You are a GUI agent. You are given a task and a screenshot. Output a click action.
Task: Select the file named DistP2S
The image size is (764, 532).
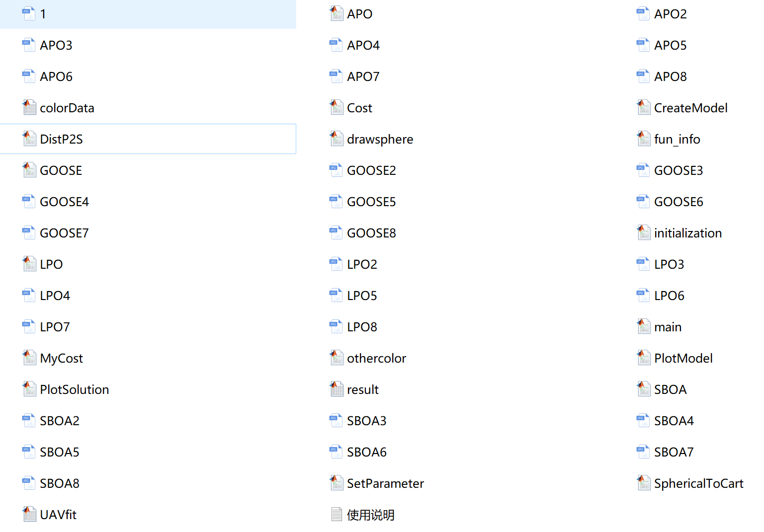tap(61, 139)
